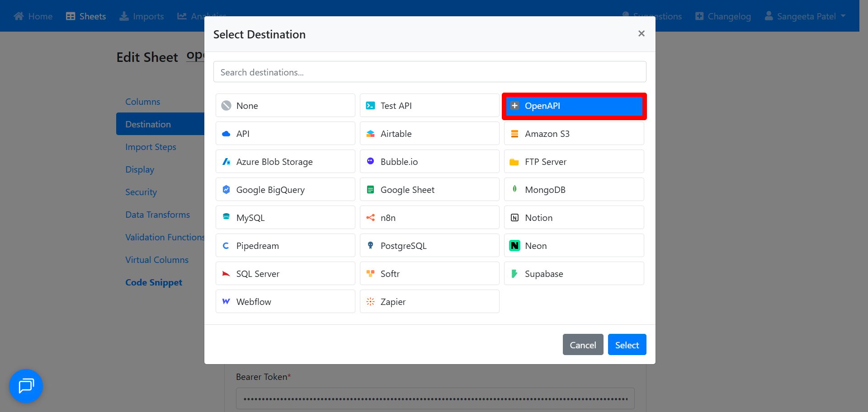The height and width of the screenshot is (412, 868).
Task: Open the Sangeeta Patel user dropdown
Action: pos(805,16)
